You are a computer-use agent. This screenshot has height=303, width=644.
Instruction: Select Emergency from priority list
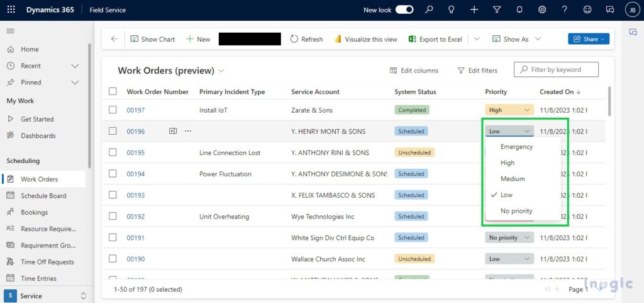coord(523,147)
